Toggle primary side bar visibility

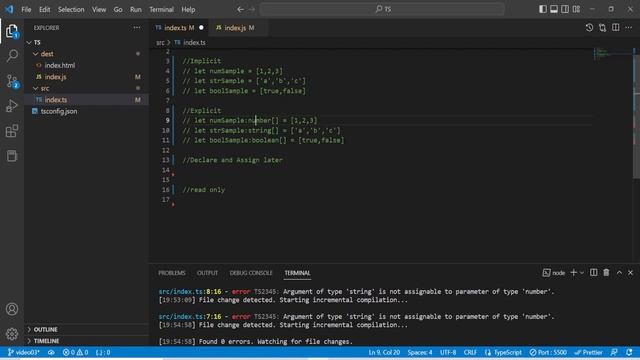coord(543,9)
